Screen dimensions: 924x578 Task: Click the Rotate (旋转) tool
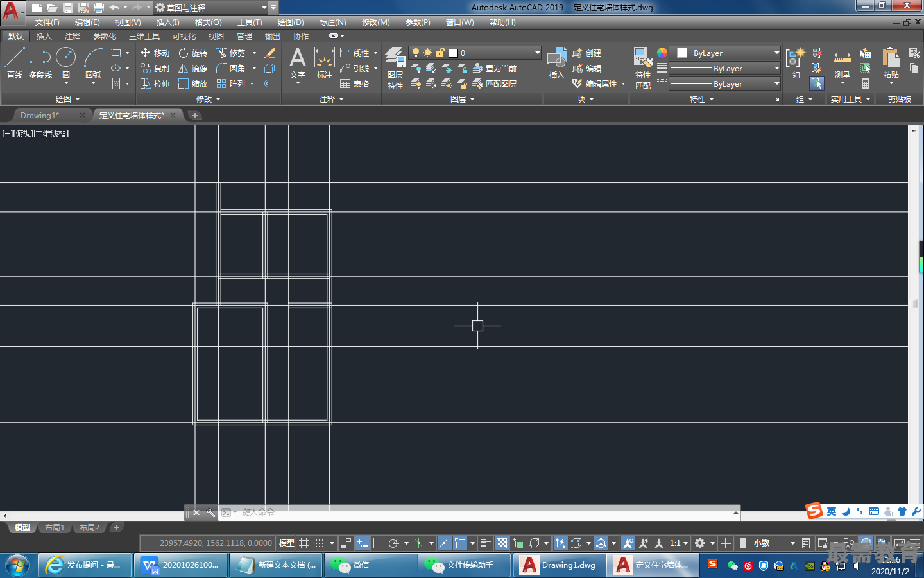(x=193, y=53)
